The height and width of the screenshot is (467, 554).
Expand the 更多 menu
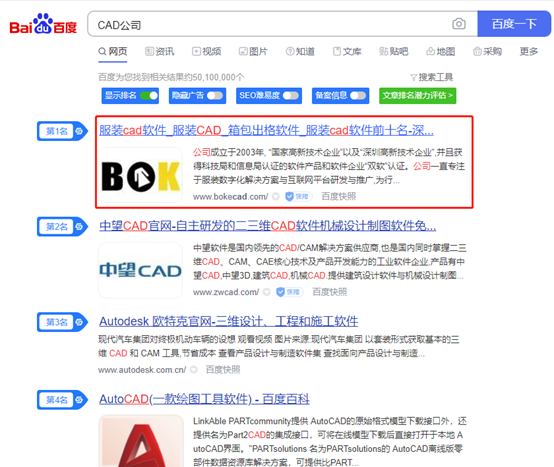tap(529, 52)
